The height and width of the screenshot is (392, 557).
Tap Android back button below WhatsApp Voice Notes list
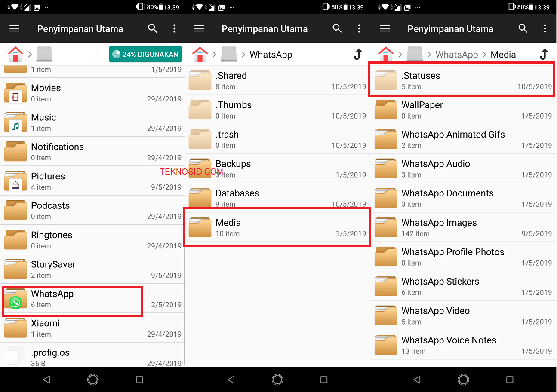pyautogui.click(x=417, y=380)
